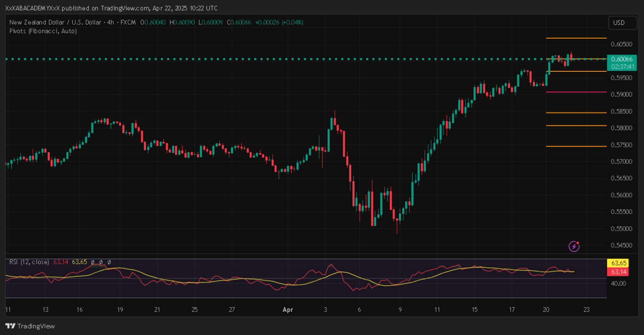Click the purple lightning bolt event icon

574,246
